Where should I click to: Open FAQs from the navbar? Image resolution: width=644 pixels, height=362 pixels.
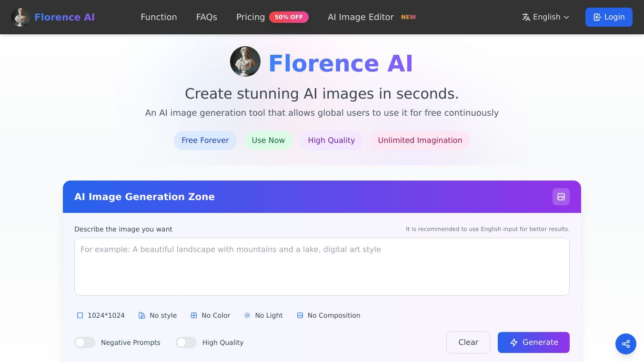coord(207,17)
